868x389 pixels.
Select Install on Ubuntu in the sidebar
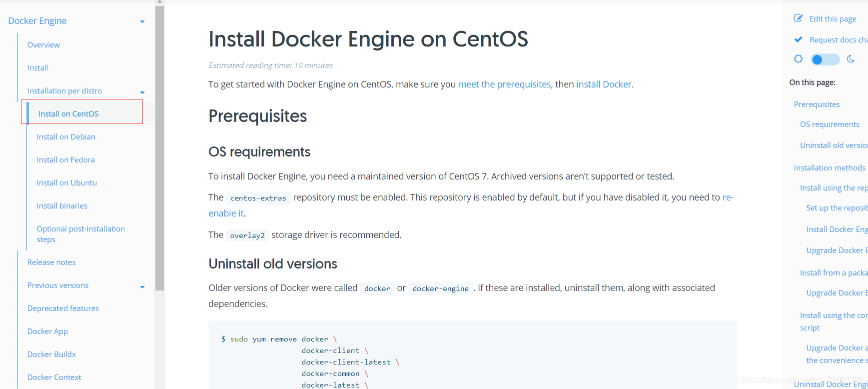pyautogui.click(x=66, y=183)
